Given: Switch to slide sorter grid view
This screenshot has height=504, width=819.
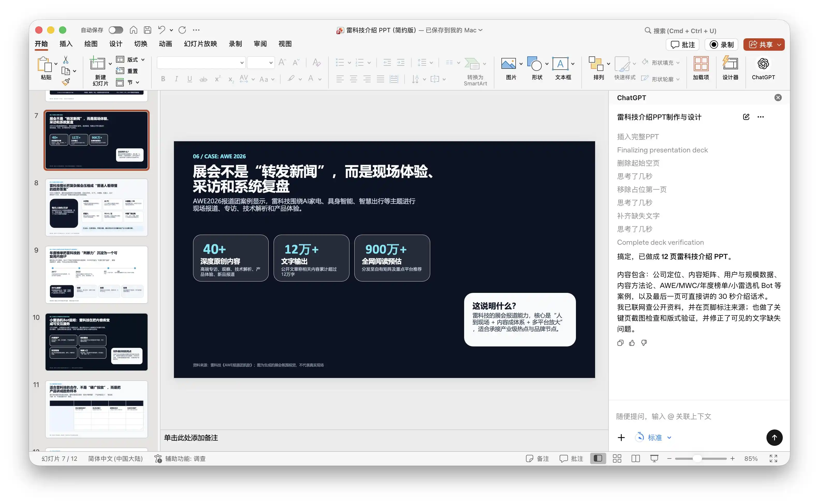Looking at the screenshot, I should coord(617,459).
